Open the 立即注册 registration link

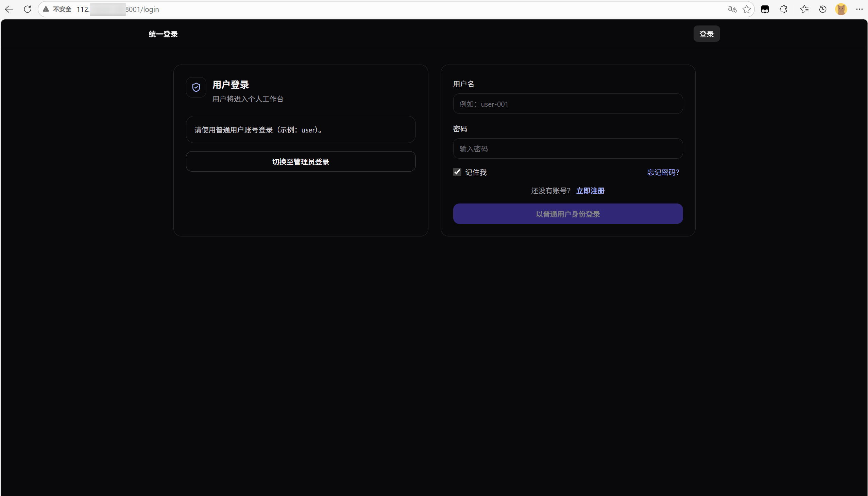click(590, 191)
